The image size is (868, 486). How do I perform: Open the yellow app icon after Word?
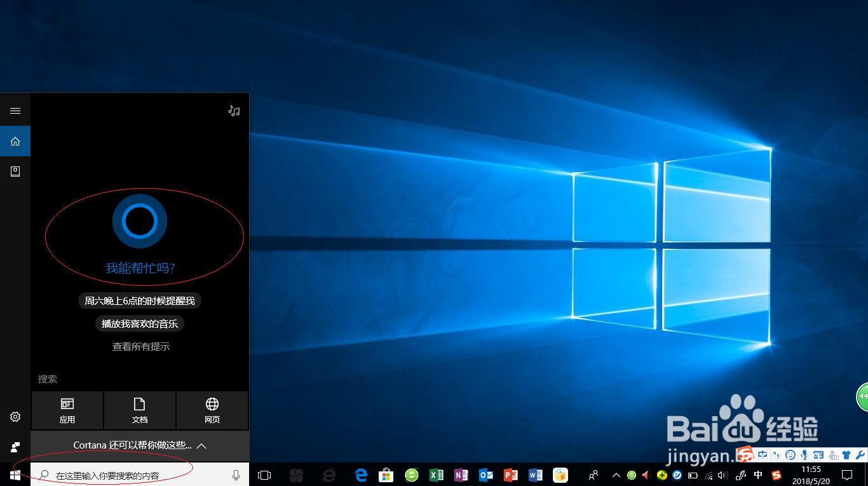point(560,475)
